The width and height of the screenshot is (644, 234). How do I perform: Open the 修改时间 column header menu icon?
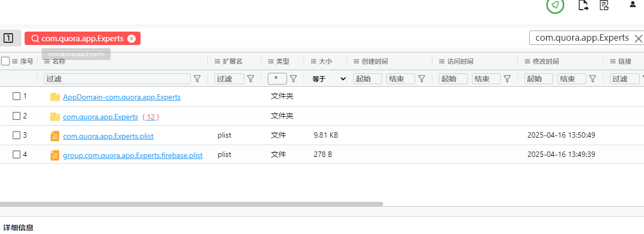pyautogui.click(x=527, y=62)
